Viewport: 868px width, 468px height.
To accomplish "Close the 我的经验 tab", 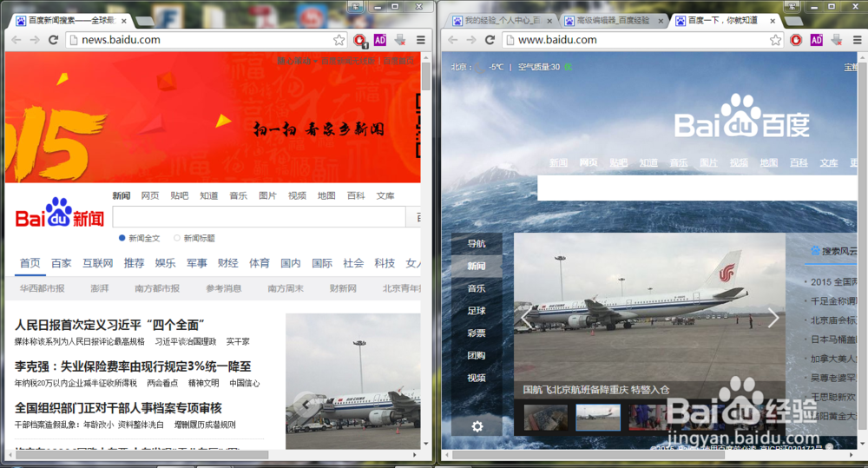I will [x=549, y=21].
